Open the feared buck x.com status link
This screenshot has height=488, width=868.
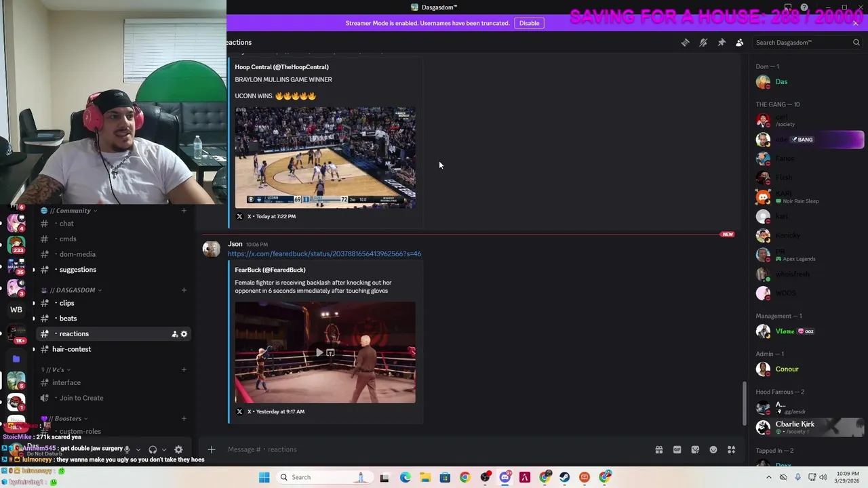324,253
